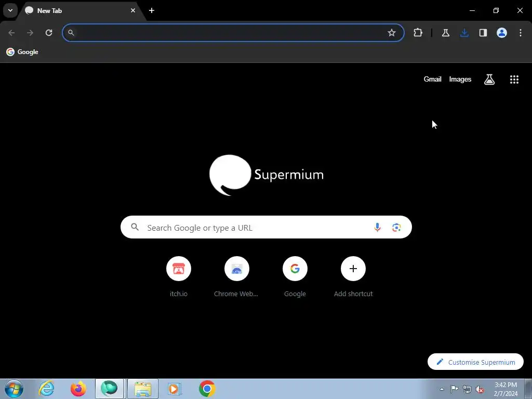Open the Experiments flask in toolbar
Screen dimensions: 532x399
tap(445, 33)
